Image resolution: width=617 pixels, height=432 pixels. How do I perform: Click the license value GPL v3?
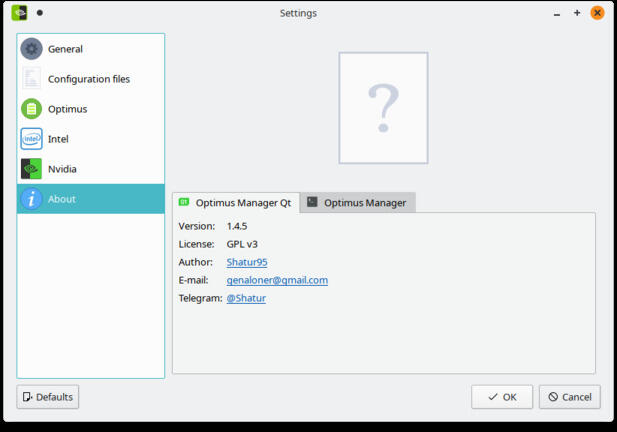[x=242, y=244]
